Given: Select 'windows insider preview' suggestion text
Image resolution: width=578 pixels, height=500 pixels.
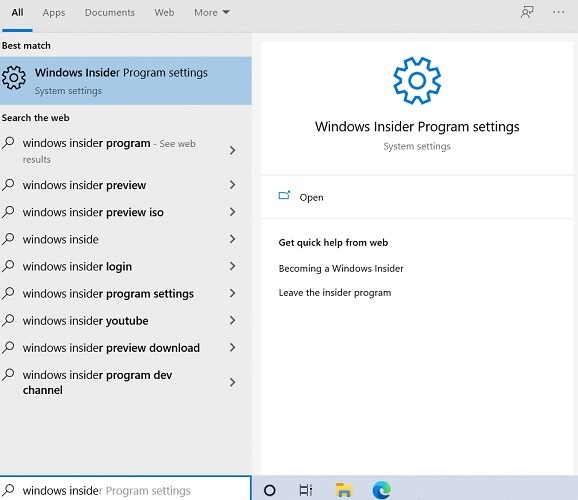Looking at the screenshot, I should [x=84, y=185].
